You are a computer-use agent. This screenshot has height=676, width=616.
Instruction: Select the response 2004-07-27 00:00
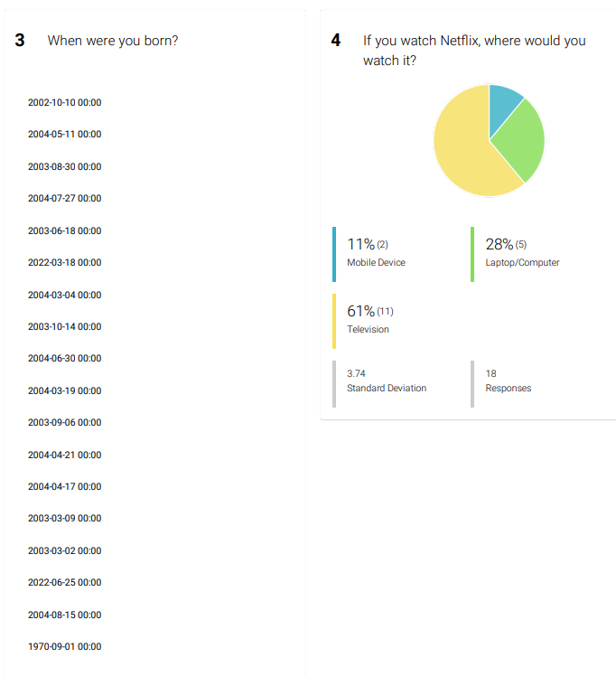point(65,198)
